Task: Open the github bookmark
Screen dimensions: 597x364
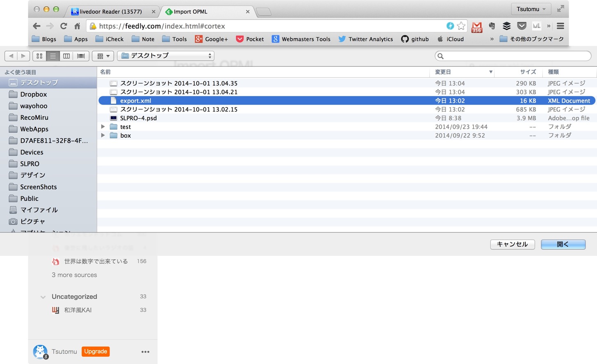Action: (x=415, y=39)
